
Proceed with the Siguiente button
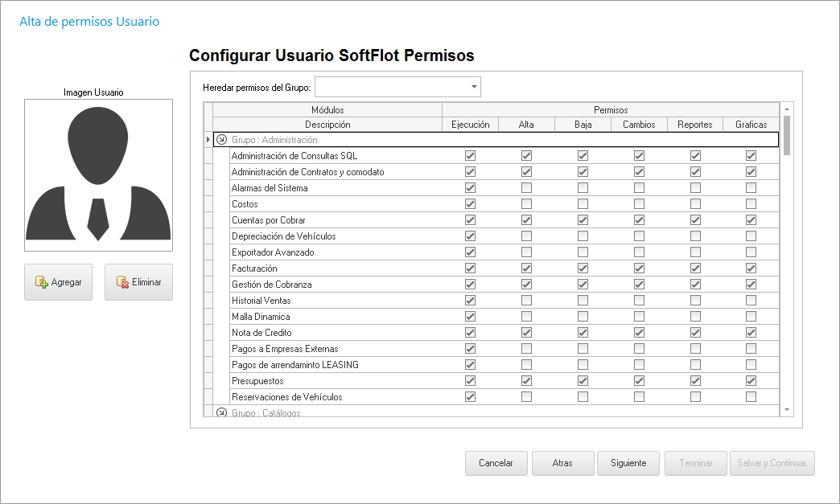tap(628, 463)
